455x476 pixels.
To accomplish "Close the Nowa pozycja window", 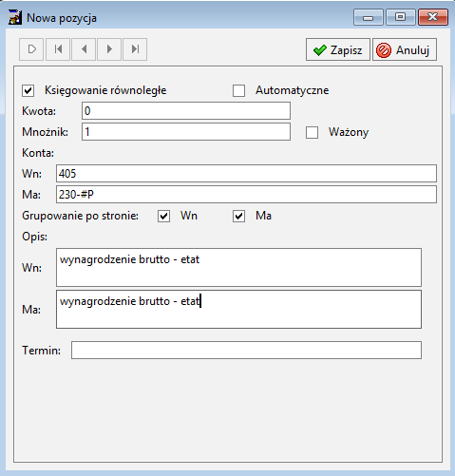I will (433, 17).
